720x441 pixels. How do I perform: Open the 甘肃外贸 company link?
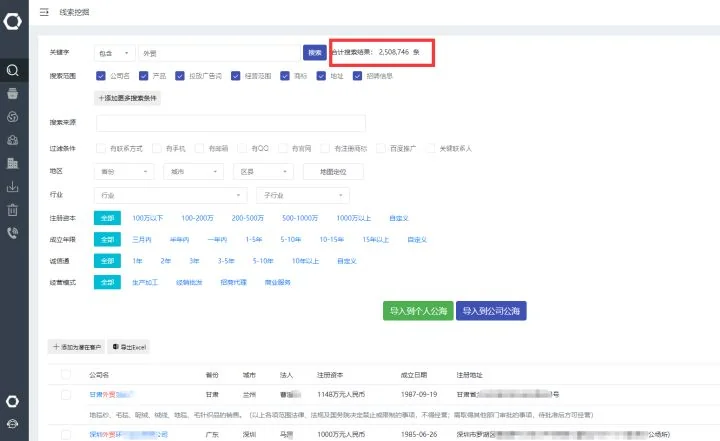tap(111, 395)
